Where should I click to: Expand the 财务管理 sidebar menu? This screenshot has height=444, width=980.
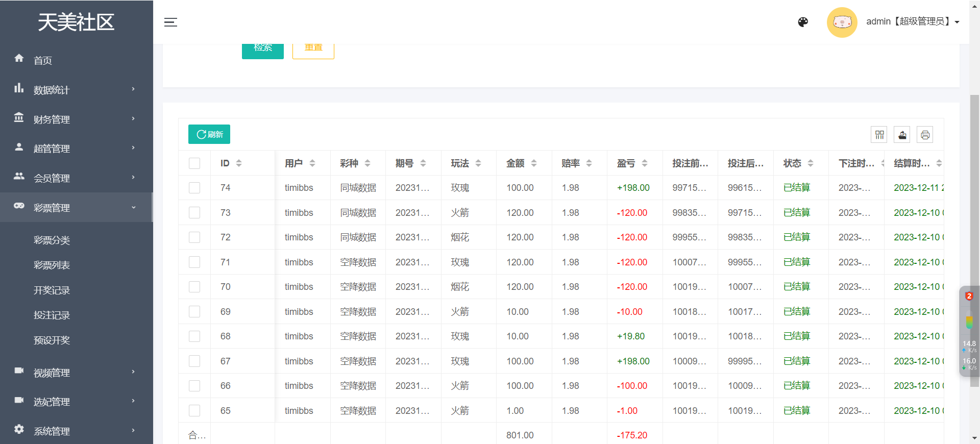(77, 119)
